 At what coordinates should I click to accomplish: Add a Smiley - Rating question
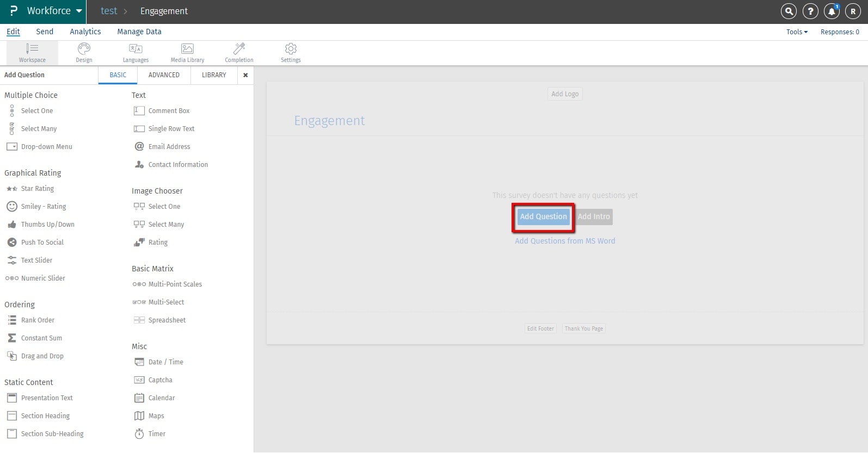tap(36, 207)
